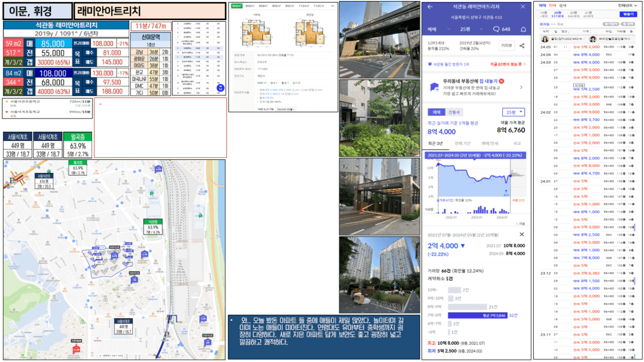
Task: Click the 10억~ 7건 distribution bar
Action: [454, 290]
